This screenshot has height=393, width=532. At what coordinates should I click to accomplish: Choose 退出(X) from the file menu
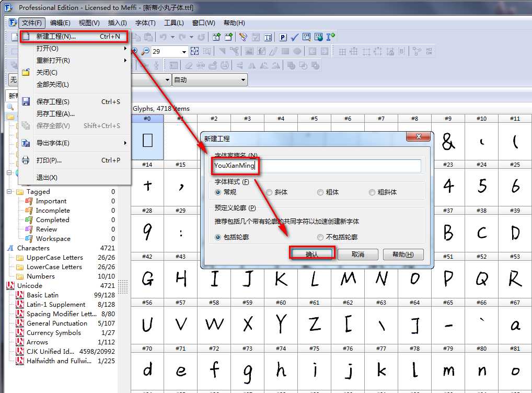click(x=74, y=178)
